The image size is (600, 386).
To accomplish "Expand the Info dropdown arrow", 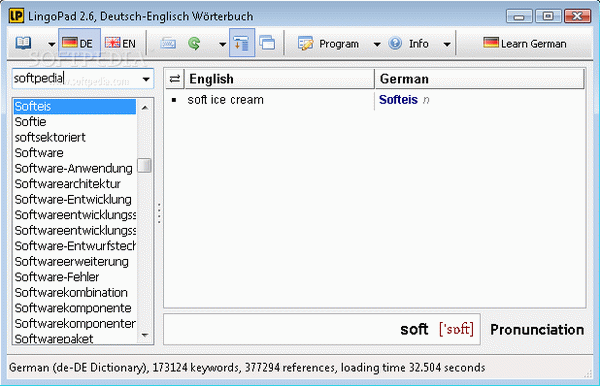I will [447, 44].
